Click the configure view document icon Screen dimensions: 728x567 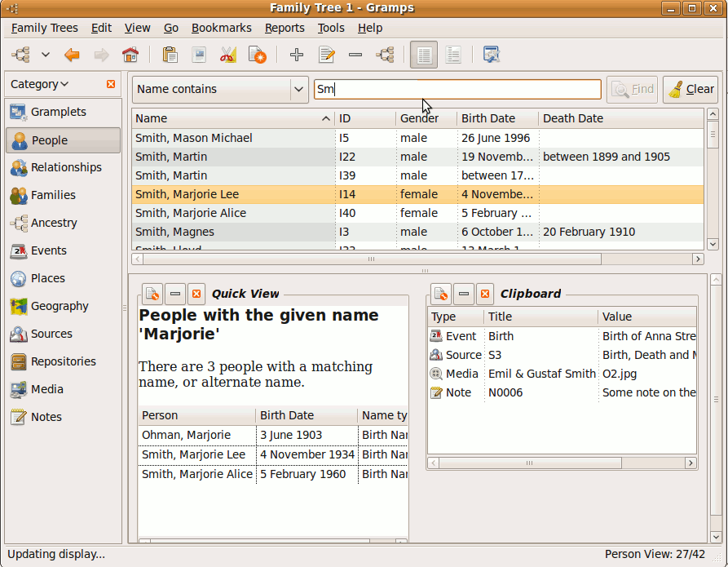258,55
